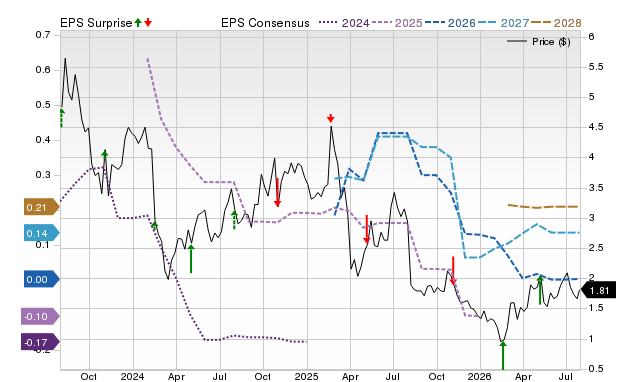640x382 pixels.
Task: Click the 2024 label on the x-axis
Action: tap(133, 376)
